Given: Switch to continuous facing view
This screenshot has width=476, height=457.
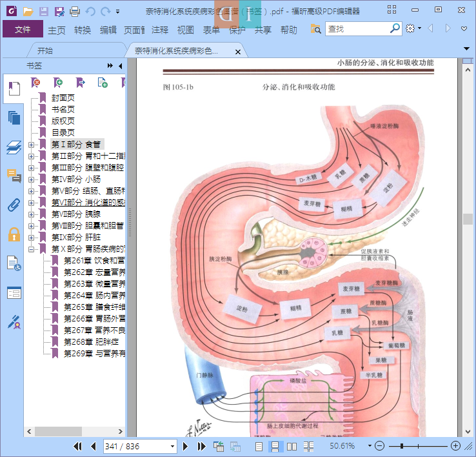Looking at the screenshot, I should tap(308, 447).
